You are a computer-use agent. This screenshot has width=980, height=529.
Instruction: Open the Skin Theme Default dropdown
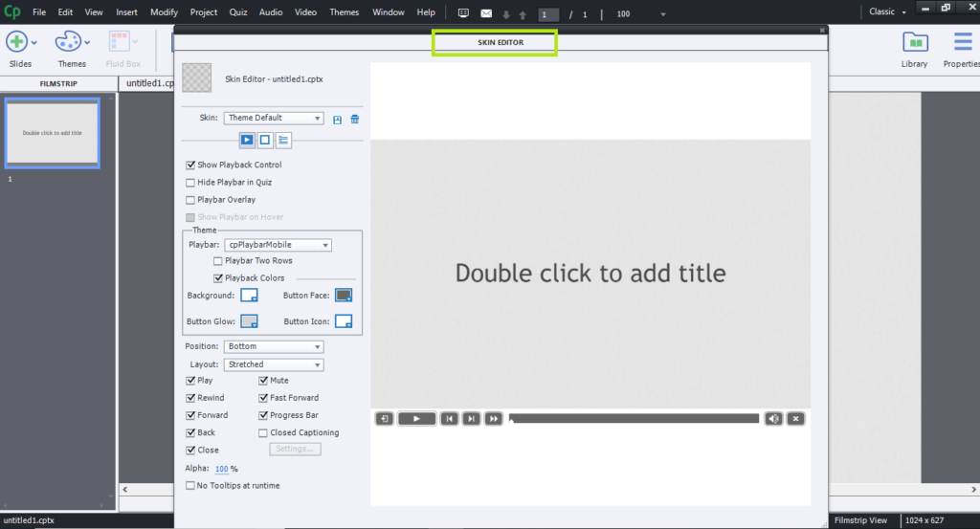[274, 118]
